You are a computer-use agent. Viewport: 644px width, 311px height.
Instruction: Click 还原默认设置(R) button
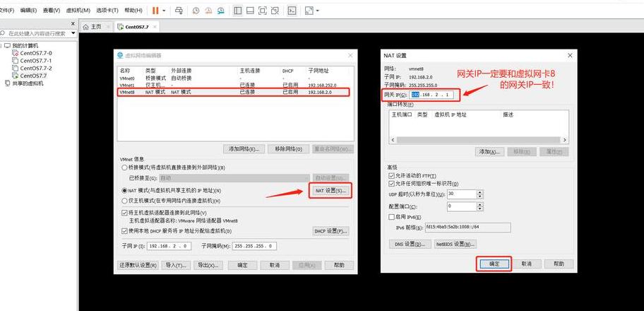tap(138, 265)
